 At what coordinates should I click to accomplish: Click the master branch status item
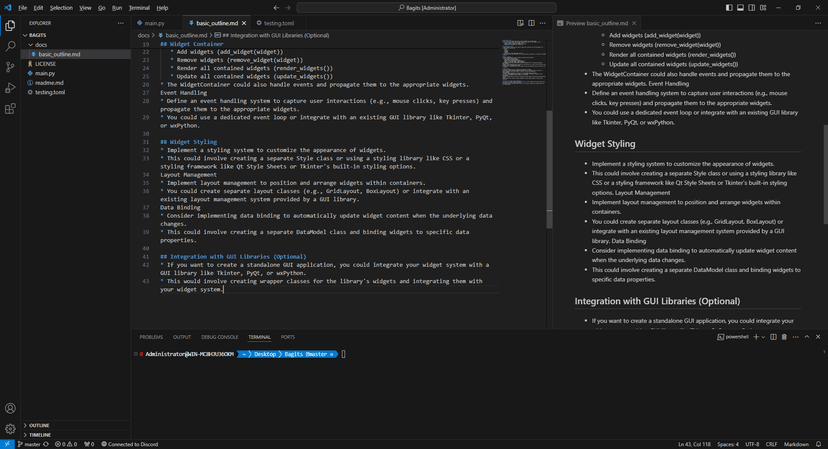33,444
